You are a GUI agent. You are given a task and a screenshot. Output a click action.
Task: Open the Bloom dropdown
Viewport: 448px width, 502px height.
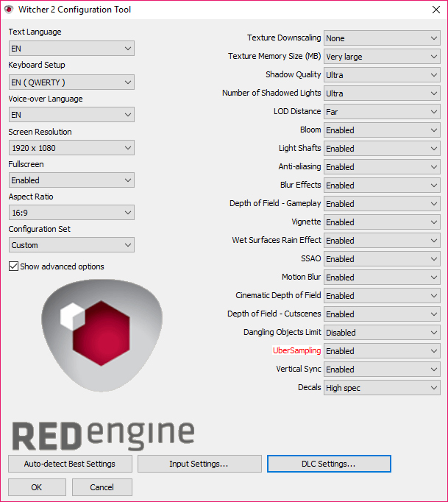tap(382, 130)
